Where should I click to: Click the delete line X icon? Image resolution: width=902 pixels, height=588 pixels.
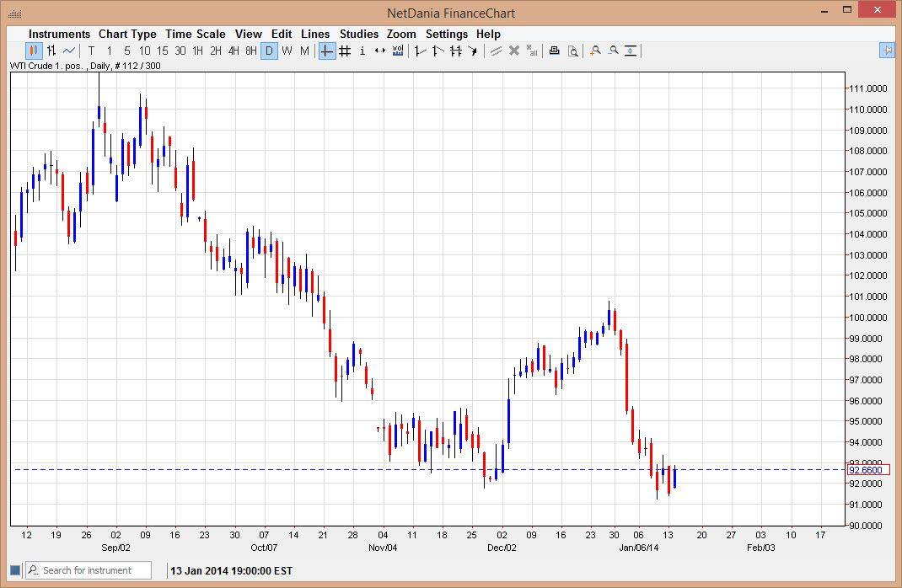pos(513,51)
